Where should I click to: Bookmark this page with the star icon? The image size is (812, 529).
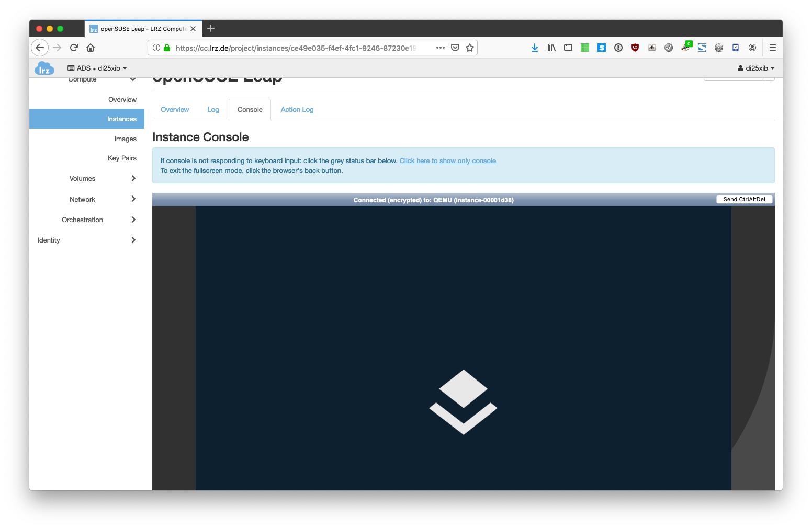[x=470, y=48]
